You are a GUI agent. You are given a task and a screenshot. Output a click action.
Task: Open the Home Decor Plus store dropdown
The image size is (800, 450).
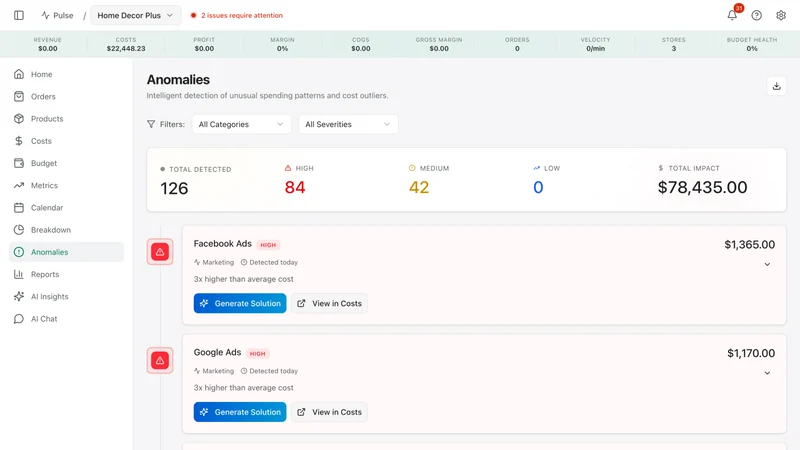coord(135,15)
